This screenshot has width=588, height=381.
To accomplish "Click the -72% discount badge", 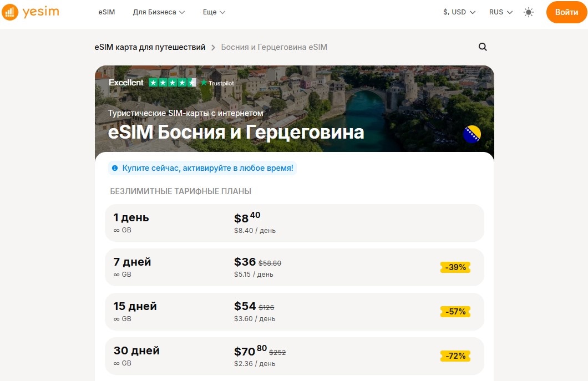I will 455,355.
